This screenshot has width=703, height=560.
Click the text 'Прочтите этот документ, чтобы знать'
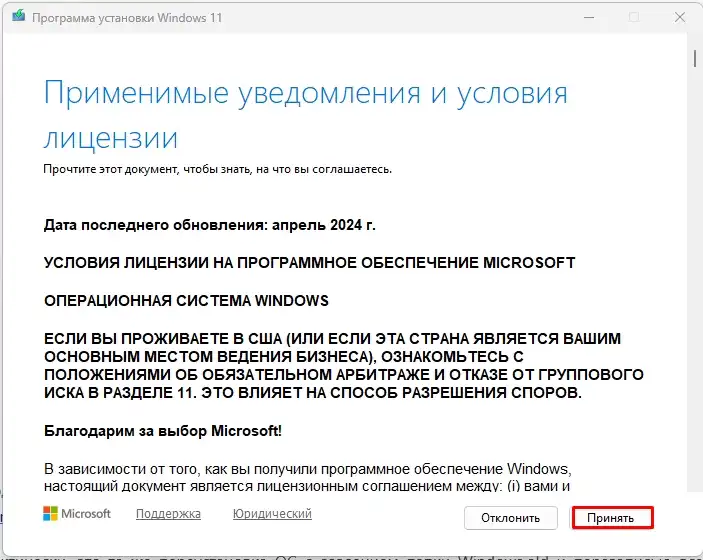(x=148, y=169)
